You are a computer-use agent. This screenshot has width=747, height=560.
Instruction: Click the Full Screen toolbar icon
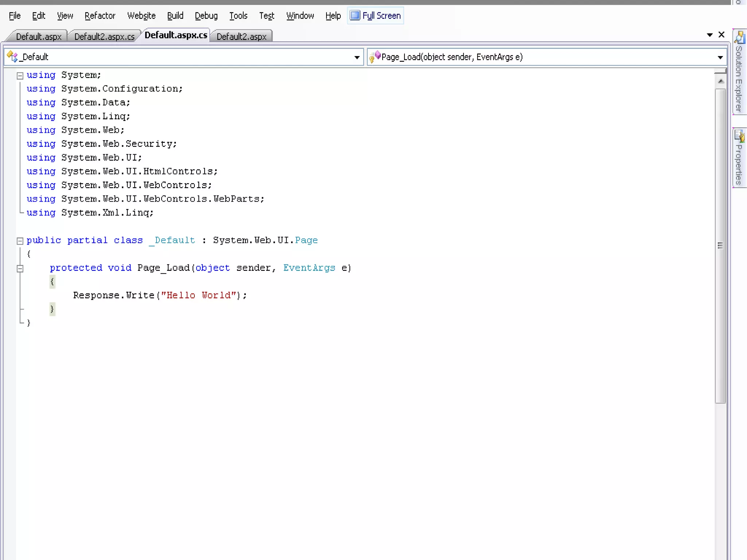click(x=355, y=15)
